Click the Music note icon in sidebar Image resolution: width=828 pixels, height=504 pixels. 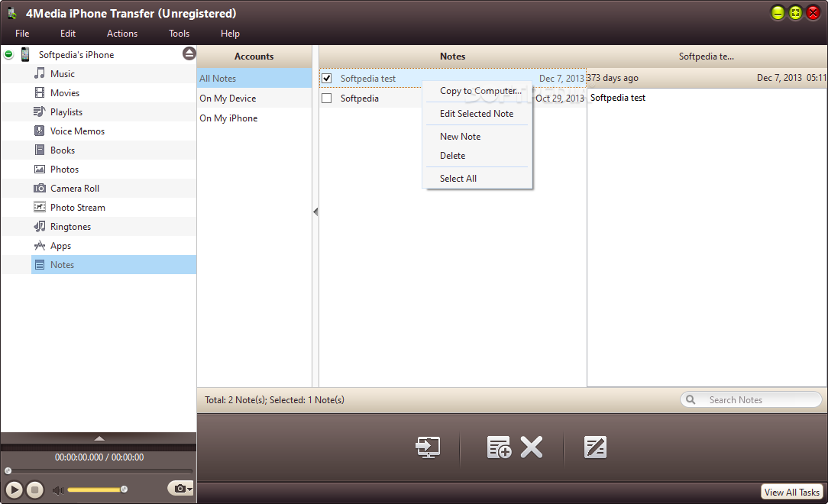click(x=40, y=73)
